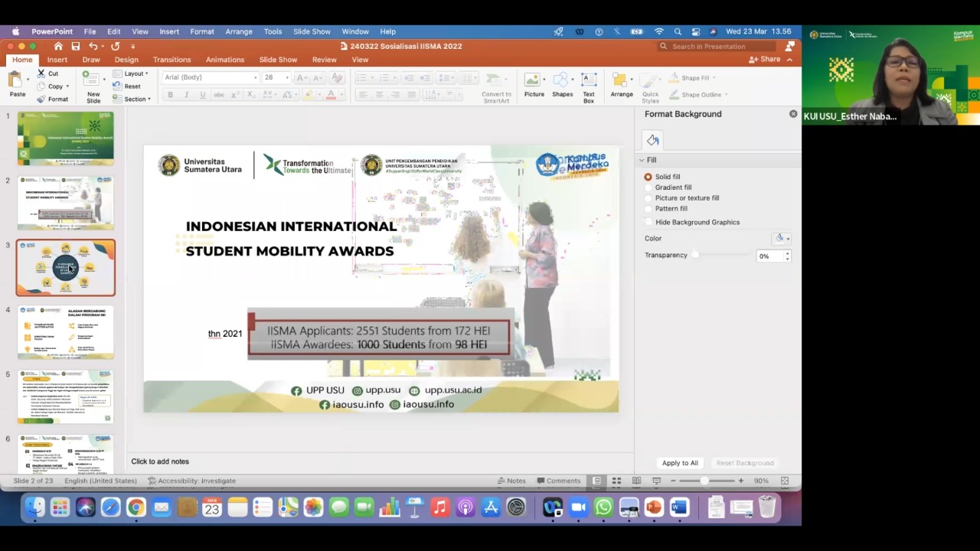Click the Undo arrow icon
Viewport: 980px width, 551px height.
93,46
